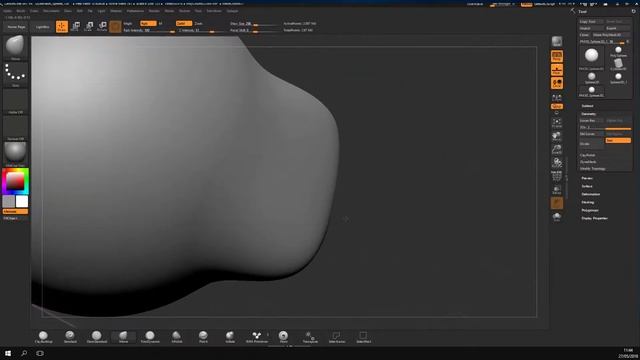Collapse the Geometry section
Viewport: 640px width, 360px height.
point(588,114)
